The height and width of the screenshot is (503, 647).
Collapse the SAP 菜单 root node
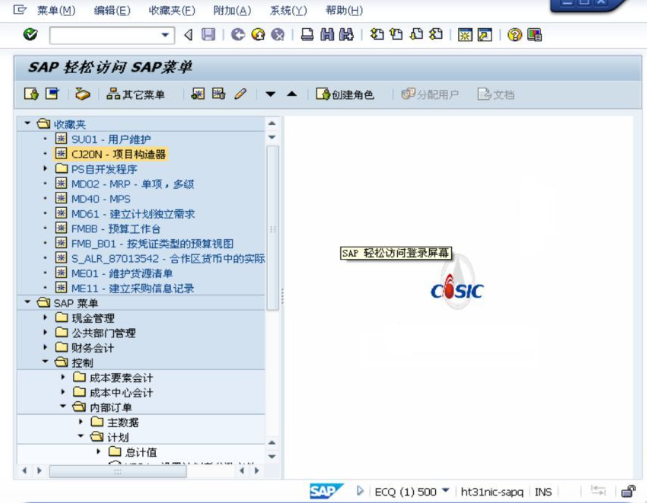(28, 302)
